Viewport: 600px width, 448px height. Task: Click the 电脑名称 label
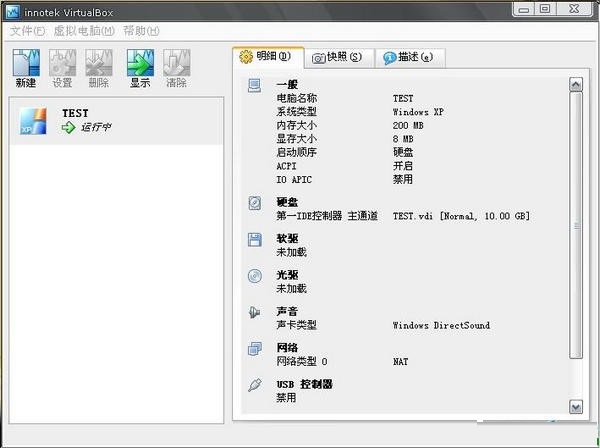[x=297, y=98]
